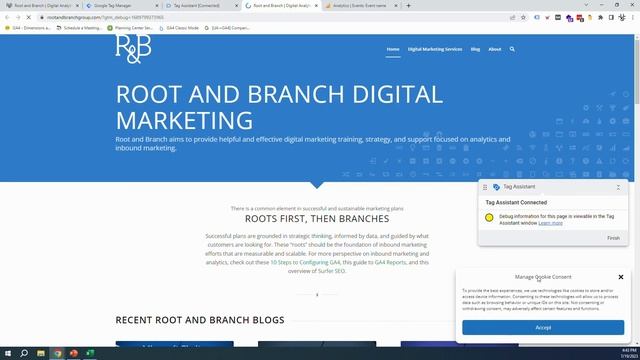Click the browser forward arrow
The height and width of the screenshot is (360, 640).
[18, 18]
